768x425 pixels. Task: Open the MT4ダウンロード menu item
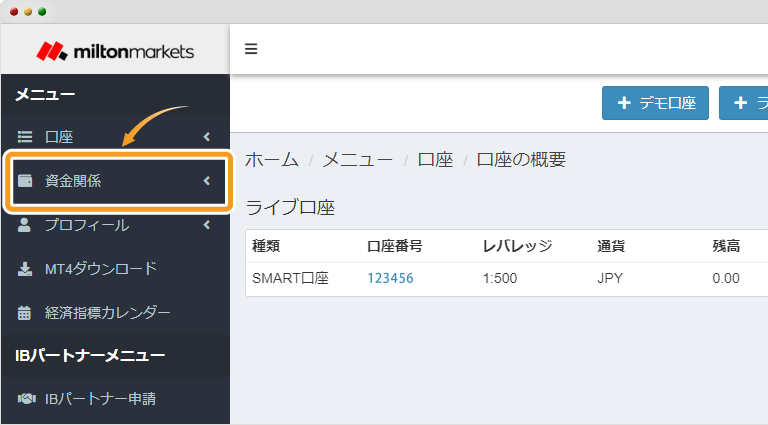(x=100, y=269)
